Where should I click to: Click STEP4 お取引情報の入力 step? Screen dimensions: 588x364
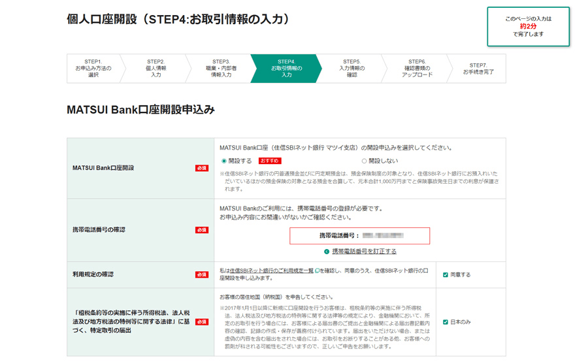287,69
